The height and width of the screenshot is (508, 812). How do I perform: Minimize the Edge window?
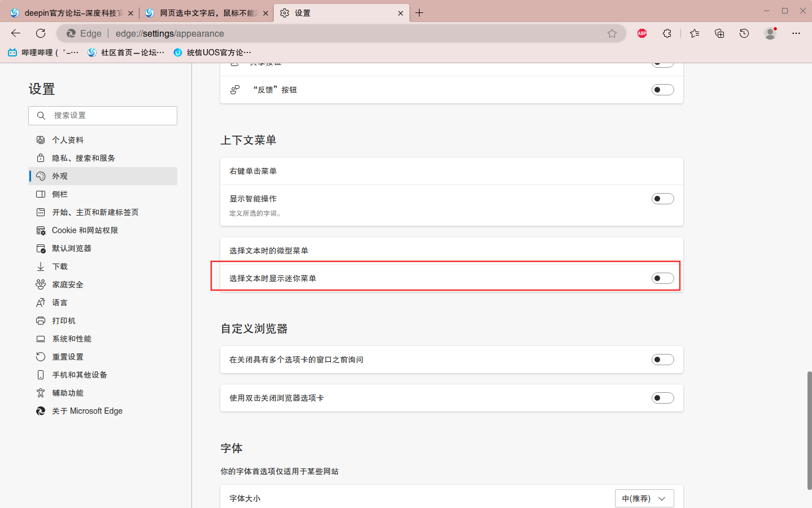coord(767,11)
